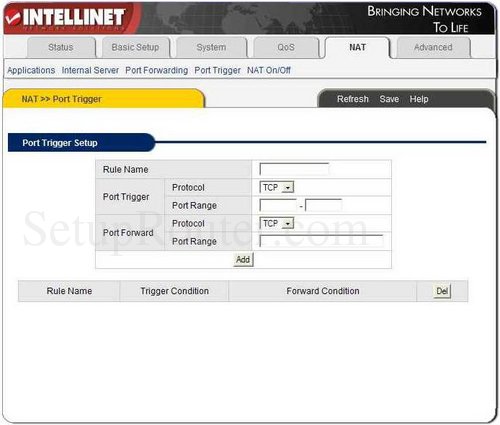
Task: Add the port trigger rule
Action: [243, 259]
